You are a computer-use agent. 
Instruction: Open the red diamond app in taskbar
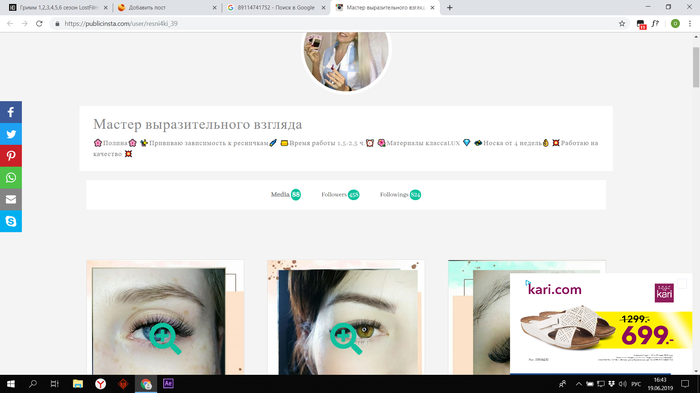[123, 384]
